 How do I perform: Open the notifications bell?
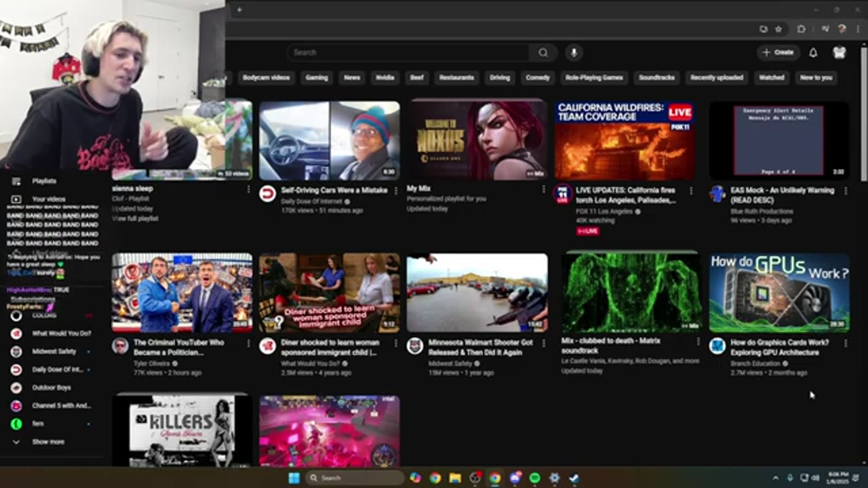click(x=813, y=52)
